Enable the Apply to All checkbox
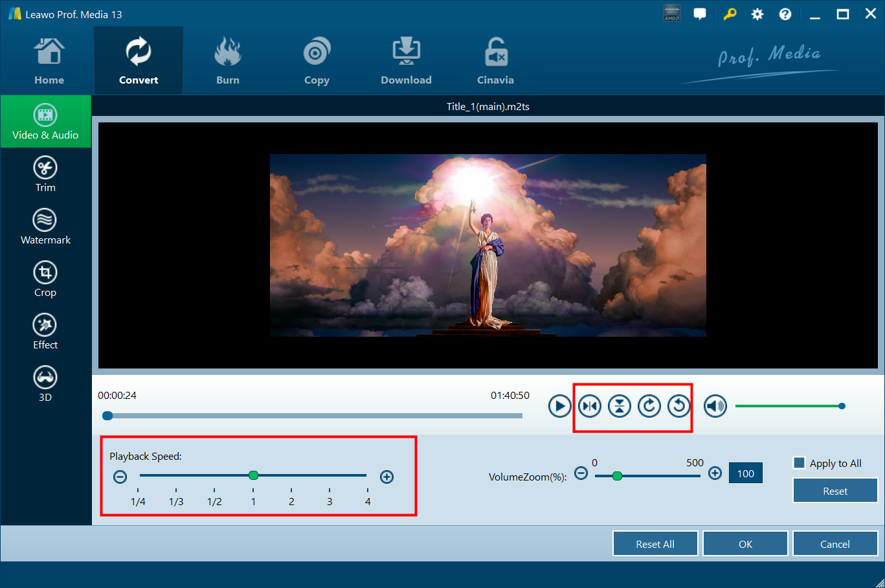 coord(800,463)
